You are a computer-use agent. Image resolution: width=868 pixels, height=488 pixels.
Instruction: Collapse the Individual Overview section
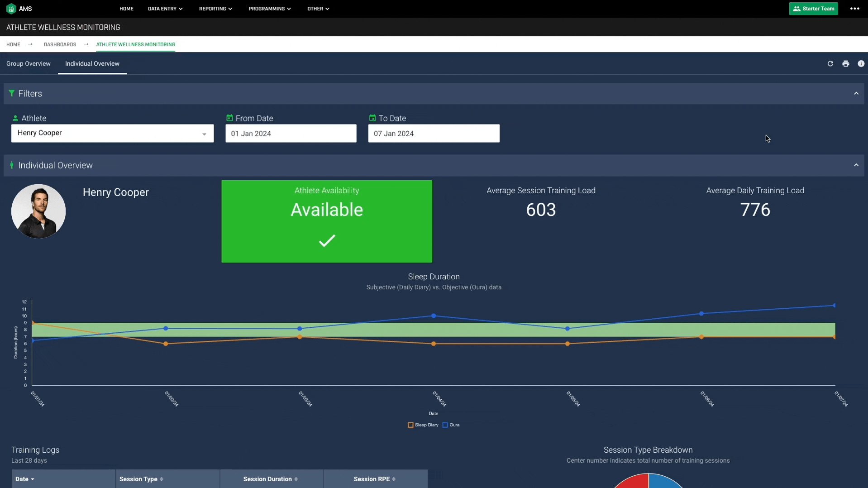pyautogui.click(x=856, y=165)
